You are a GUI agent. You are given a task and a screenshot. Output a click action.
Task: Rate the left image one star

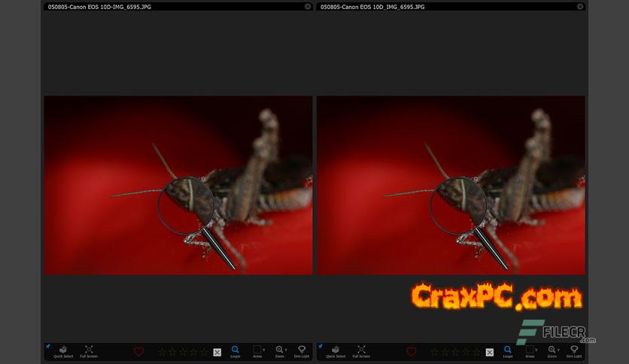(x=162, y=353)
